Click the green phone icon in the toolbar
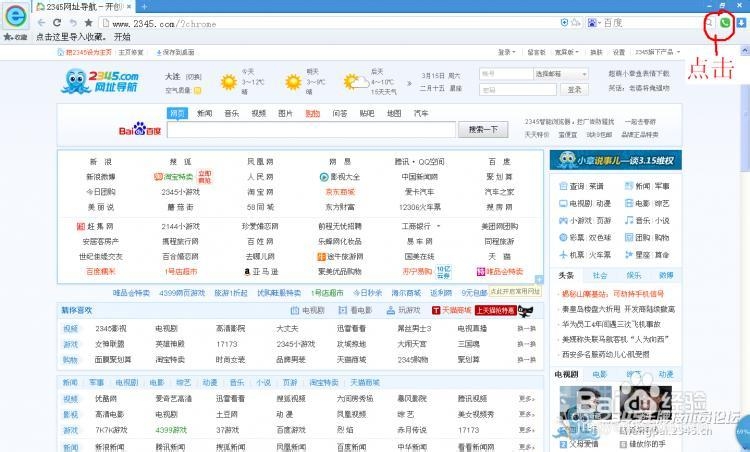 click(x=725, y=22)
